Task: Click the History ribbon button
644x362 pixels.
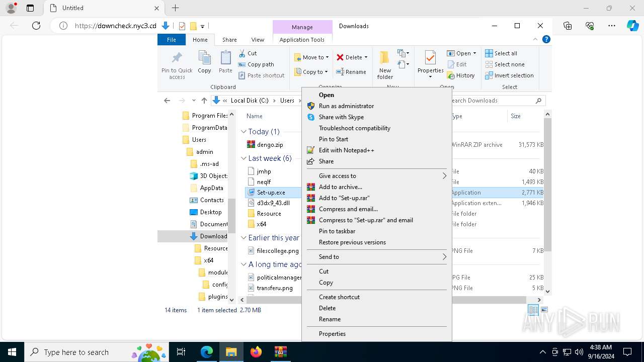Action: click(461, 75)
